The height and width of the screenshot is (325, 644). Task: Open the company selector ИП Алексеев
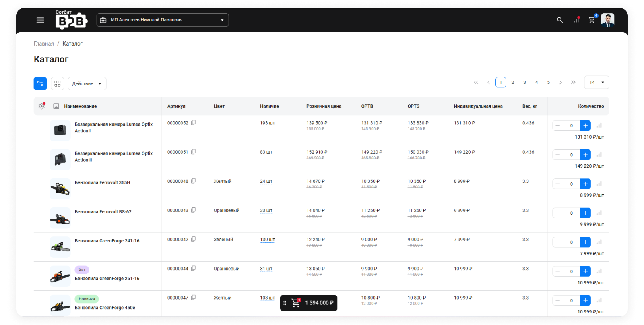click(163, 20)
